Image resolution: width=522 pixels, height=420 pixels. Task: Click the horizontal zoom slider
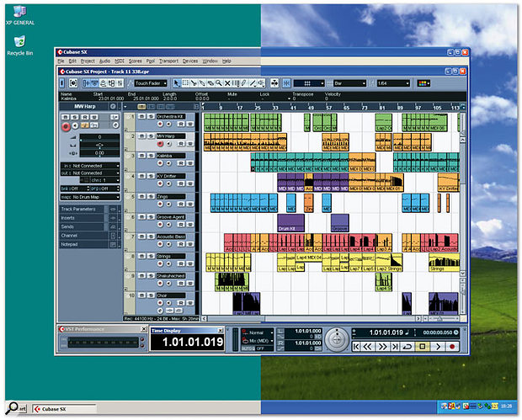(441, 319)
